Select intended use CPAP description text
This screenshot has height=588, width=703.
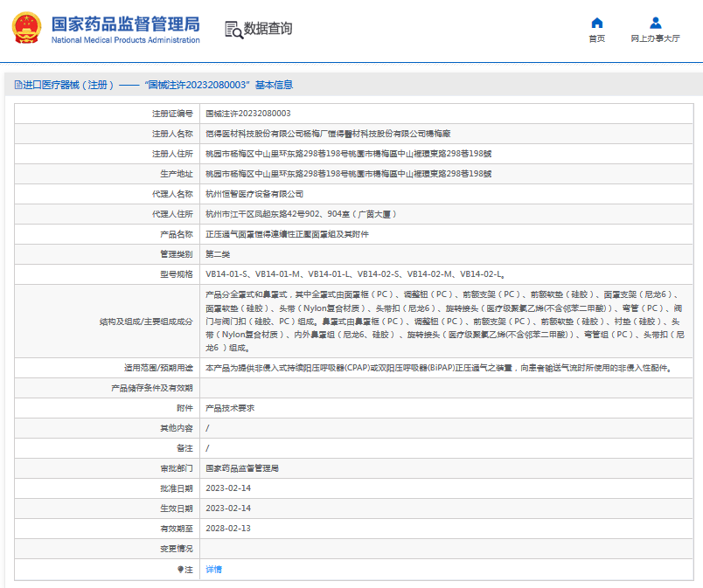click(438, 368)
